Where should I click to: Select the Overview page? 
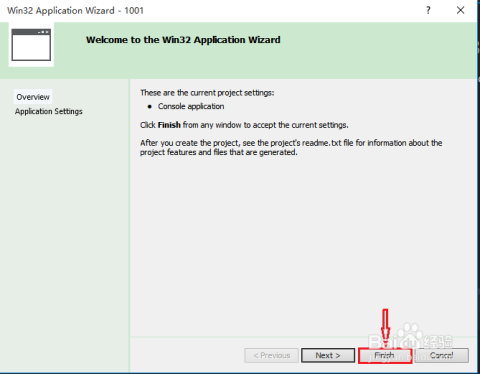click(x=33, y=97)
